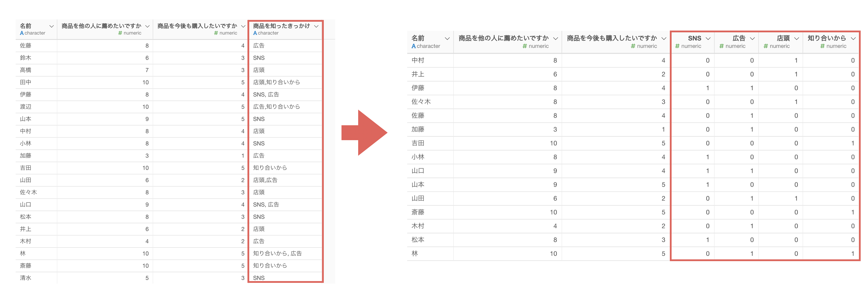Click character type icon under right 名前 header
868x298 pixels.
[414, 46]
